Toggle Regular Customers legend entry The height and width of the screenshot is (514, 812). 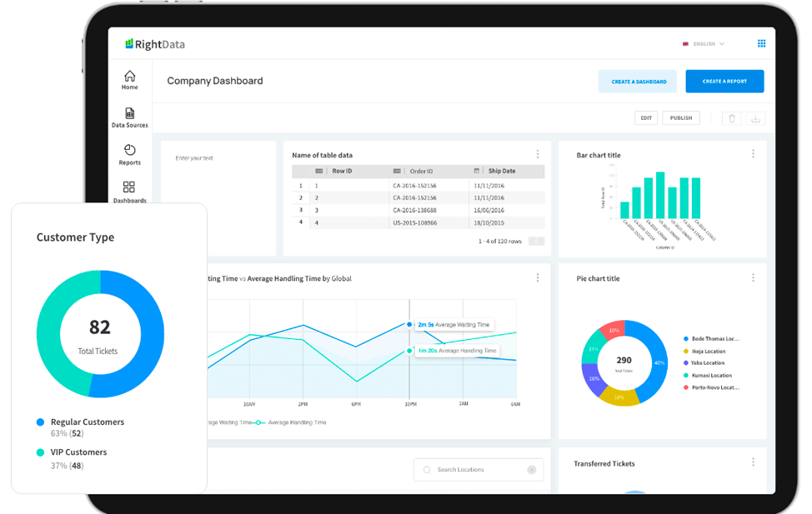[80, 422]
